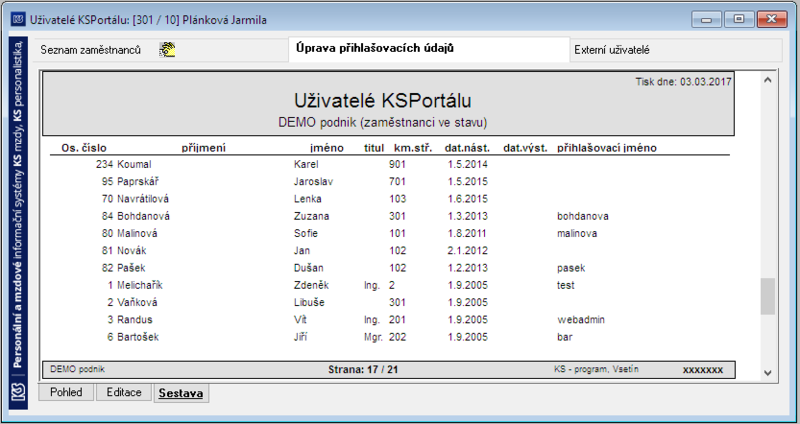Select surname Randus in the list
Screen dimensions: 800x424
pos(135,320)
